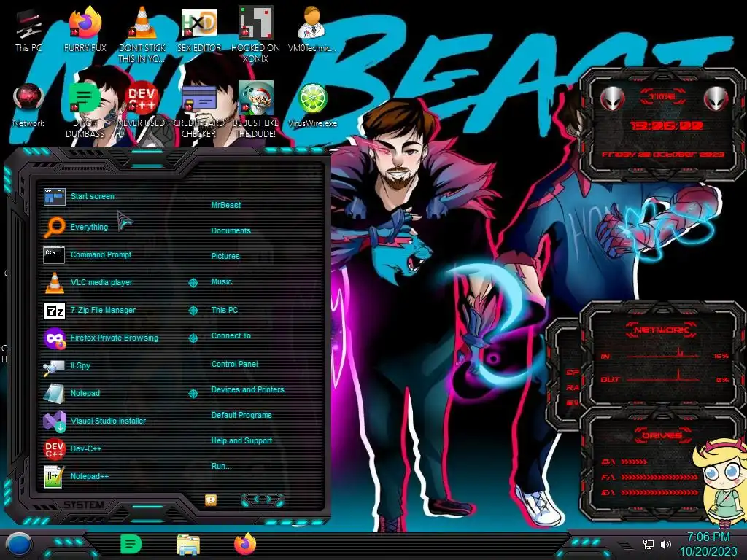Open D FOR DUMBASS desktop shortcut
The height and width of the screenshot is (560, 747).
point(85,111)
